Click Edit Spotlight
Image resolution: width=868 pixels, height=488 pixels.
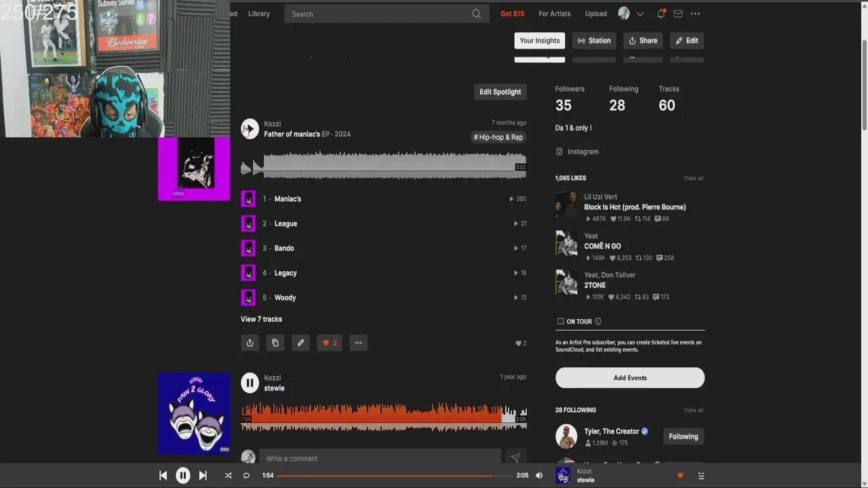pos(500,92)
